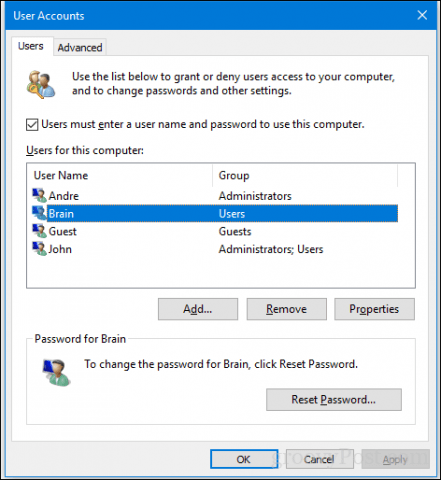The image size is (441, 480).
Task: Click the Andre user account icon
Action: (x=39, y=195)
